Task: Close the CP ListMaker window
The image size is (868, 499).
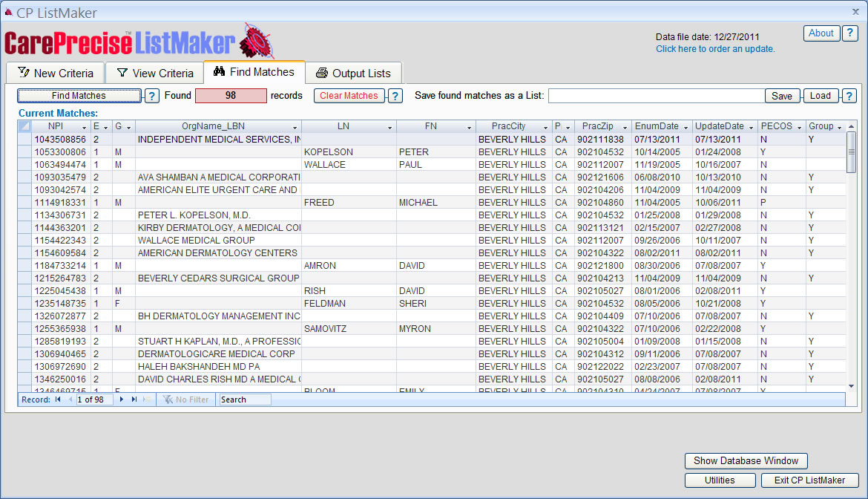Action: pos(855,11)
